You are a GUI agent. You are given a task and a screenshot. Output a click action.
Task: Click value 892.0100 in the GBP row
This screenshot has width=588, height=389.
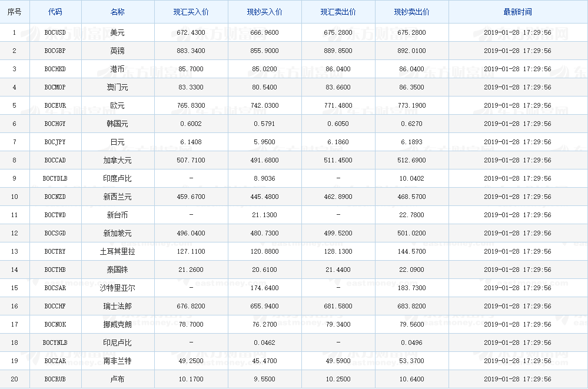[x=411, y=51]
